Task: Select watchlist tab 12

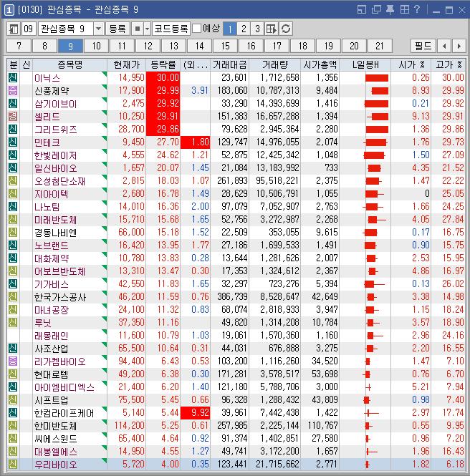Action: (x=148, y=46)
